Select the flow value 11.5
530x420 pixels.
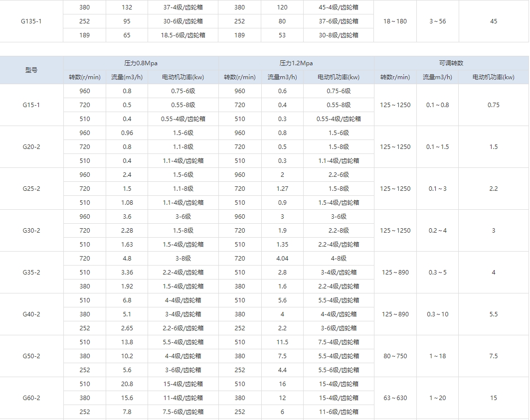tap(282, 342)
